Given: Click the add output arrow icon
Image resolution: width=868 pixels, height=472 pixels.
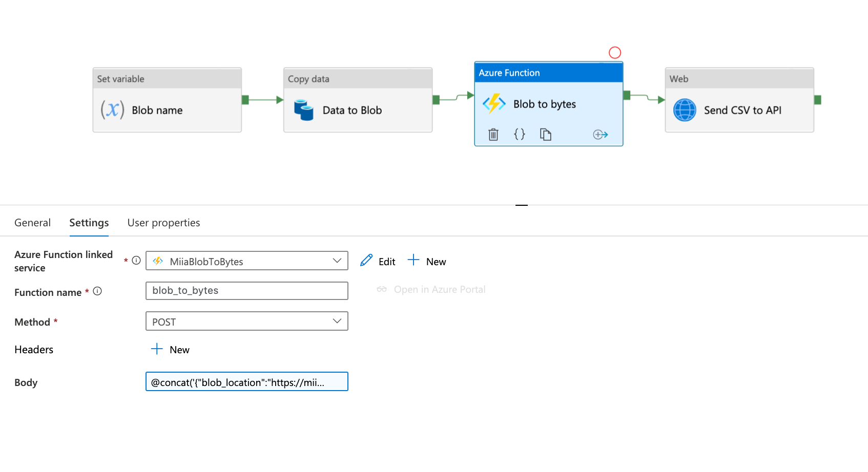Looking at the screenshot, I should tap(600, 135).
